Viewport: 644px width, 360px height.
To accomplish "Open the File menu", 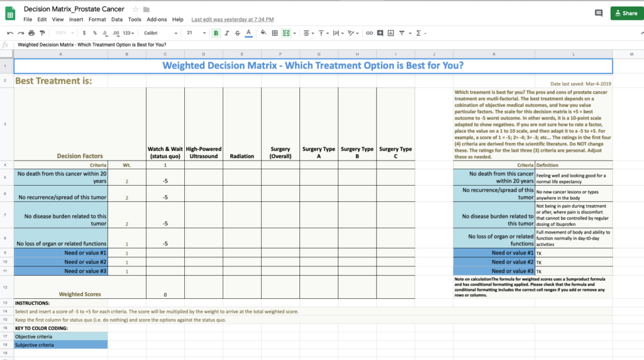I will [x=28, y=20].
